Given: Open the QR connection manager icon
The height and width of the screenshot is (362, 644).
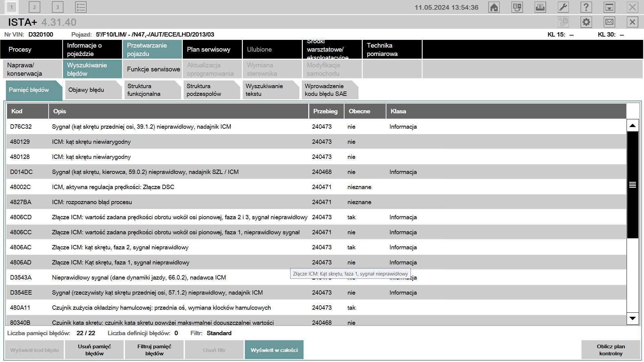Looking at the screenshot, I should click(x=517, y=7).
